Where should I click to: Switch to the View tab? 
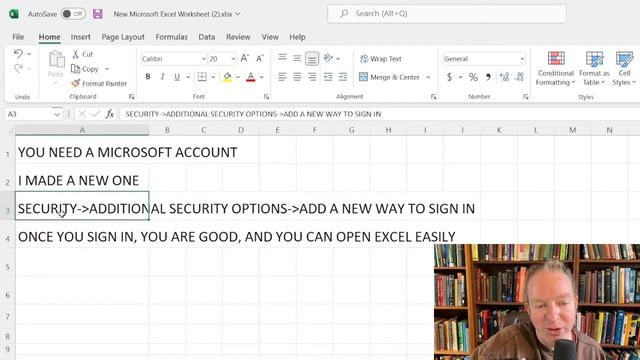(x=270, y=37)
